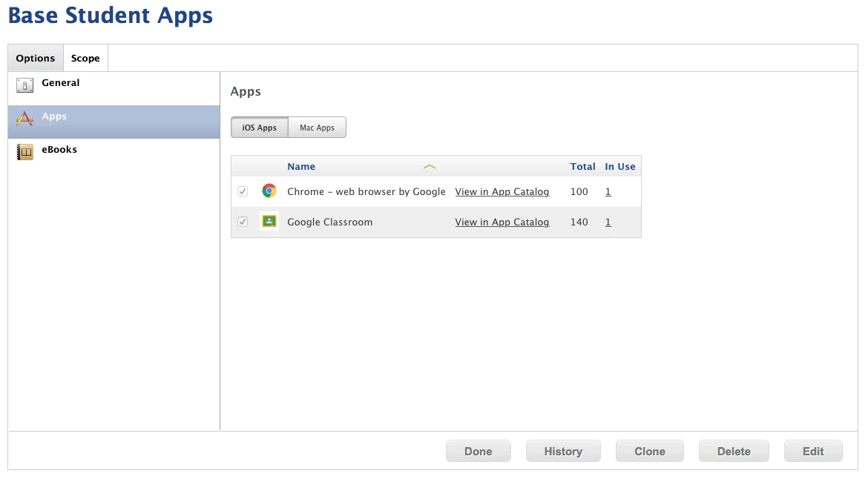
Task: Switch to the Scope tab
Action: click(85, 58)
